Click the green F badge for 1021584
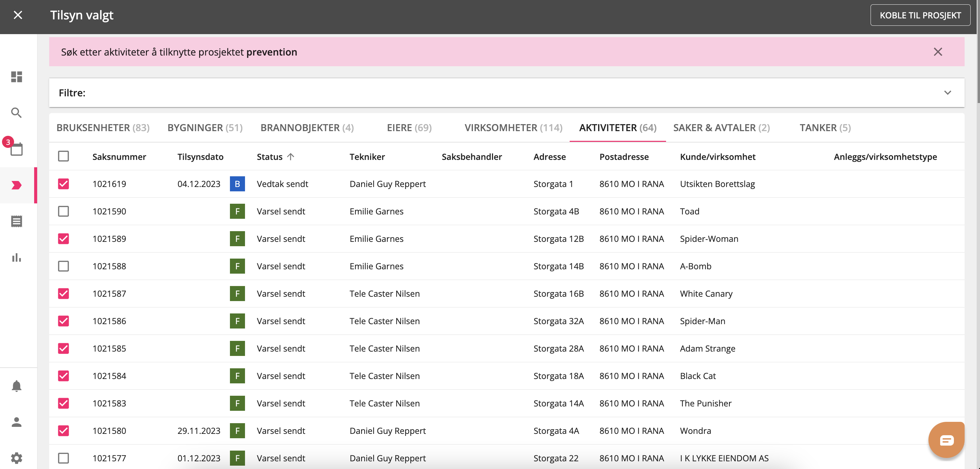 (237, 376)
